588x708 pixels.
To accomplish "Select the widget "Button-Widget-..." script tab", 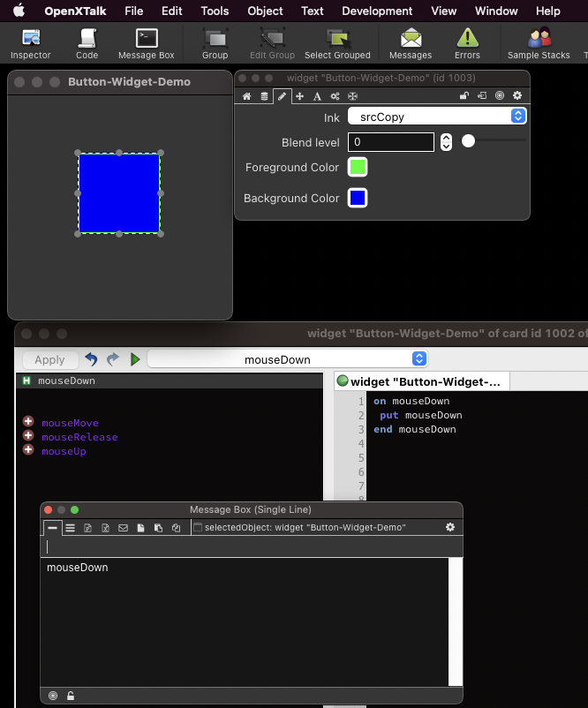I will point(422,381).
